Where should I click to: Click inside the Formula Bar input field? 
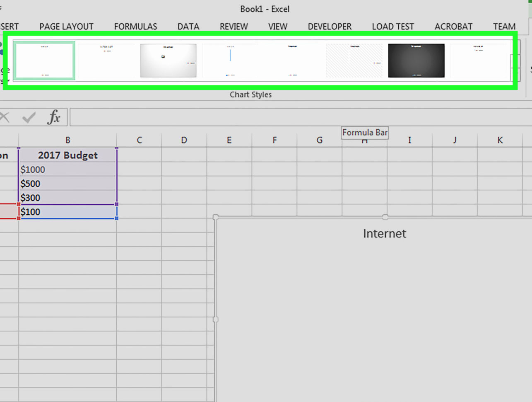click(248, 116)
